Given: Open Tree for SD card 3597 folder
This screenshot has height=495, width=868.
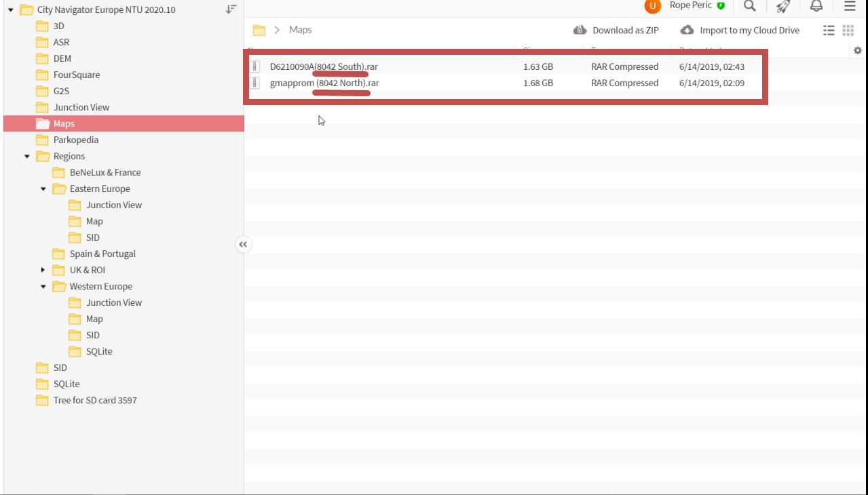Looking at the screenshot, I should coord(86,400).
